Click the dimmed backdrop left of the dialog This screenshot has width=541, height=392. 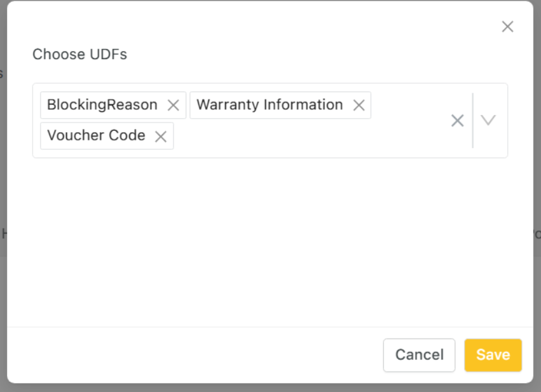tap(3, 191)
